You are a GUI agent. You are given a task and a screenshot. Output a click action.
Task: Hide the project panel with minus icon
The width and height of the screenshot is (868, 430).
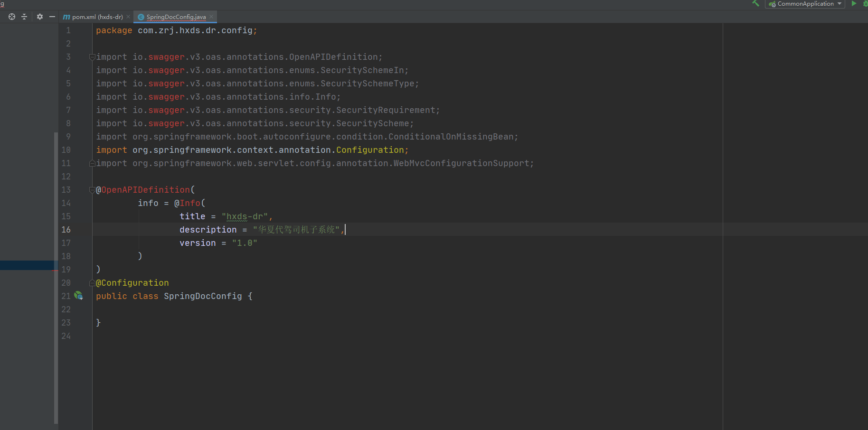pos(52,17)
